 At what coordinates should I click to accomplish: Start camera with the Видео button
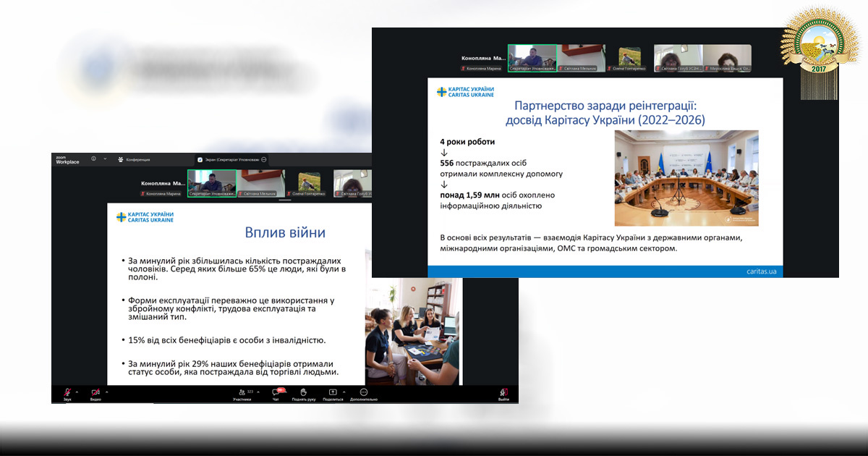pos(95,393)
